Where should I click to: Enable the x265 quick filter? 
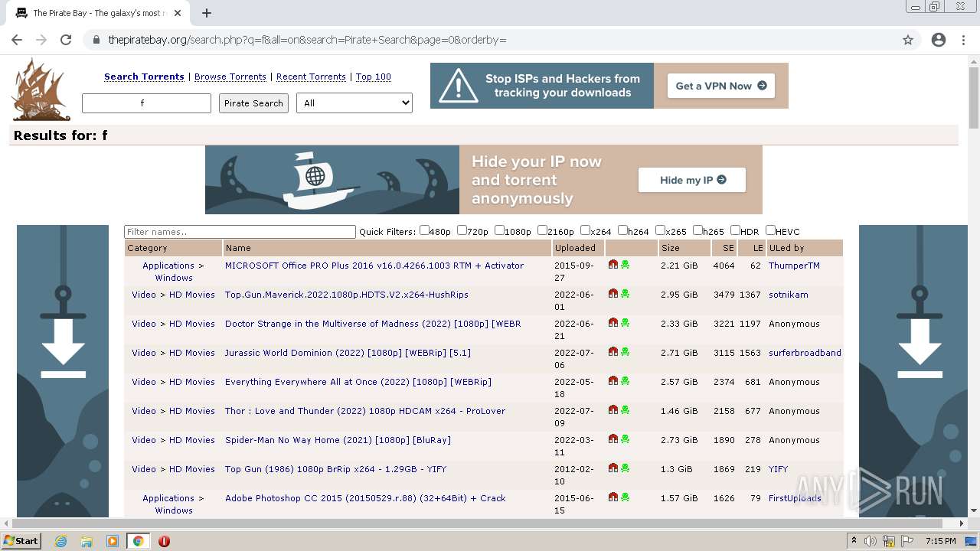pos(660,230)
